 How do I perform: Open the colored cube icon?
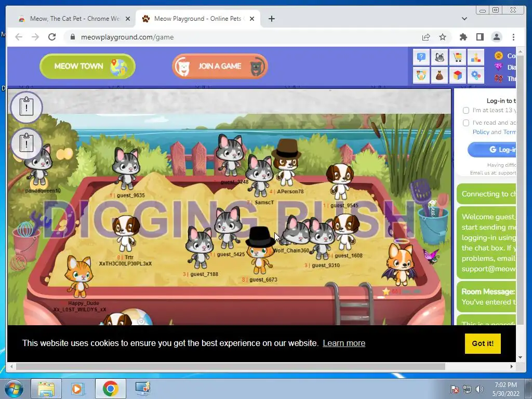(458, 75)
